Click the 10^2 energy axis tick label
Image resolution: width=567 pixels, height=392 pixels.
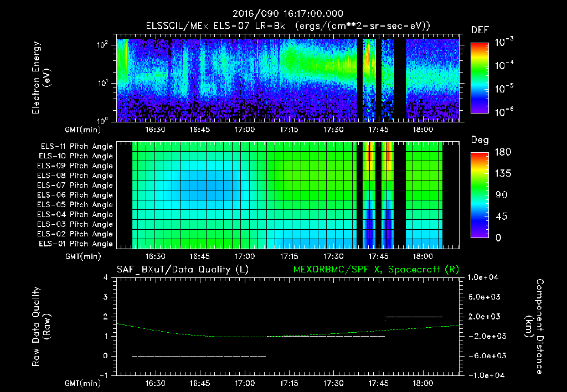tap(102, 45)
